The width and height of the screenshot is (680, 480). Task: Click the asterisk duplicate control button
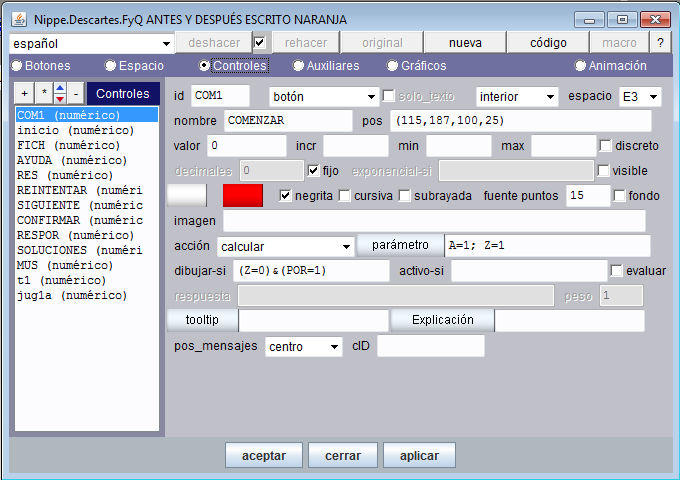pyautogui.click(x=43, y=94)
